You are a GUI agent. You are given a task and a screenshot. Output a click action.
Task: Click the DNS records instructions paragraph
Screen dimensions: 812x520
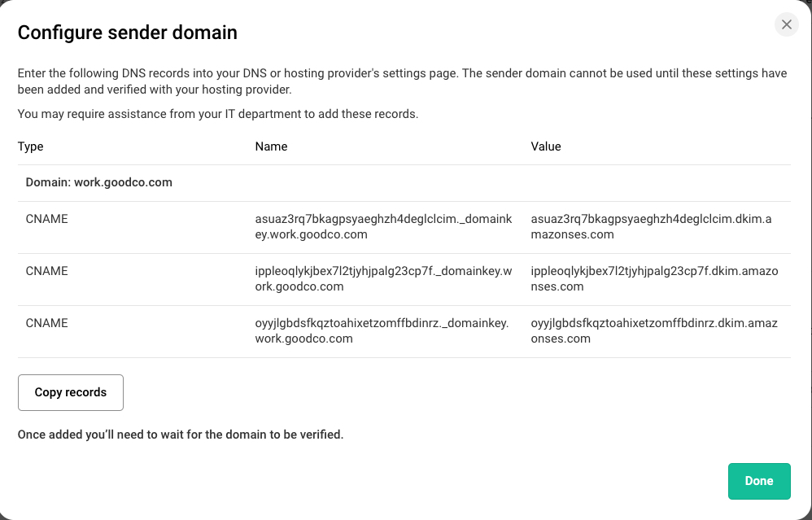402,81
